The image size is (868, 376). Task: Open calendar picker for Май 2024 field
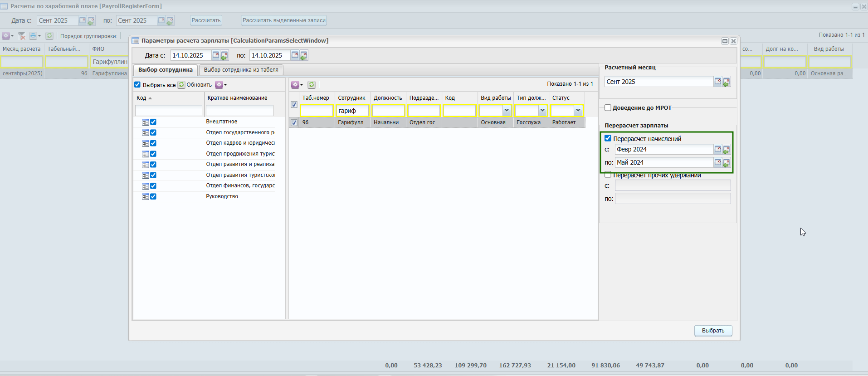click(x=718, y=162)
